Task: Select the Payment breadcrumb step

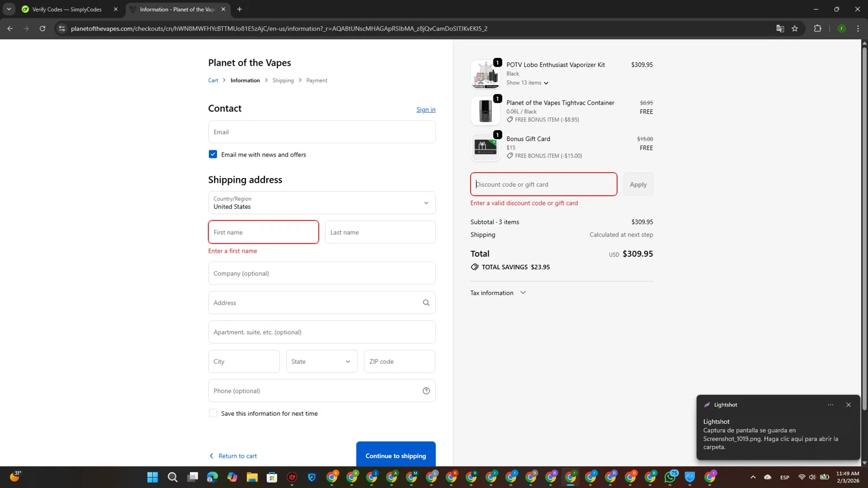Action: click(x=317, y=80)
